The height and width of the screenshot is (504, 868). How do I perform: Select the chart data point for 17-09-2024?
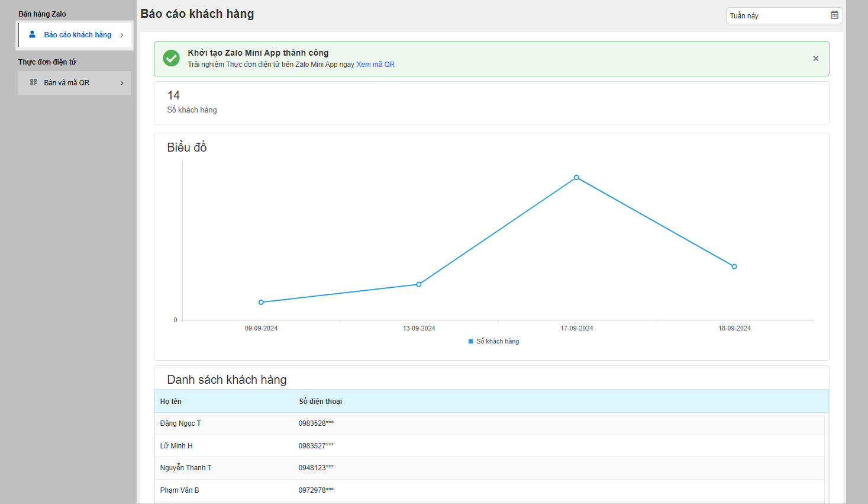tap(576, 178)
